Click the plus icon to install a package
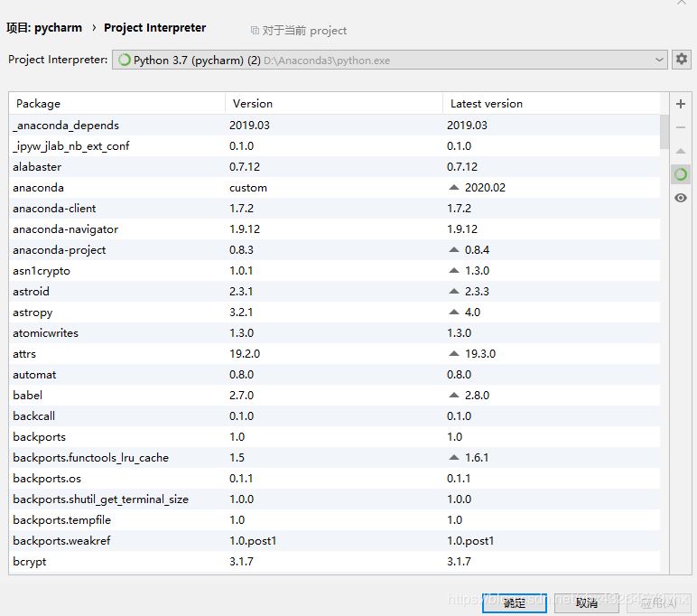 pyautogui.click(x=681, y=104)
